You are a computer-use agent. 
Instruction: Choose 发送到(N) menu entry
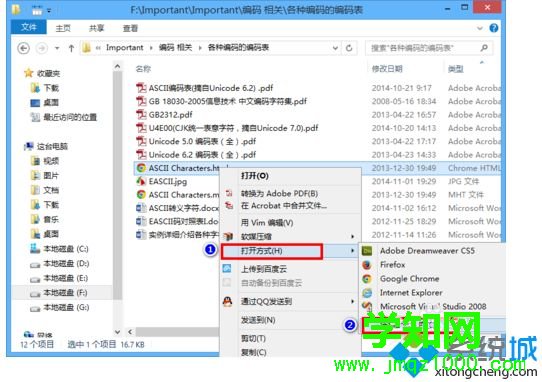258,320
